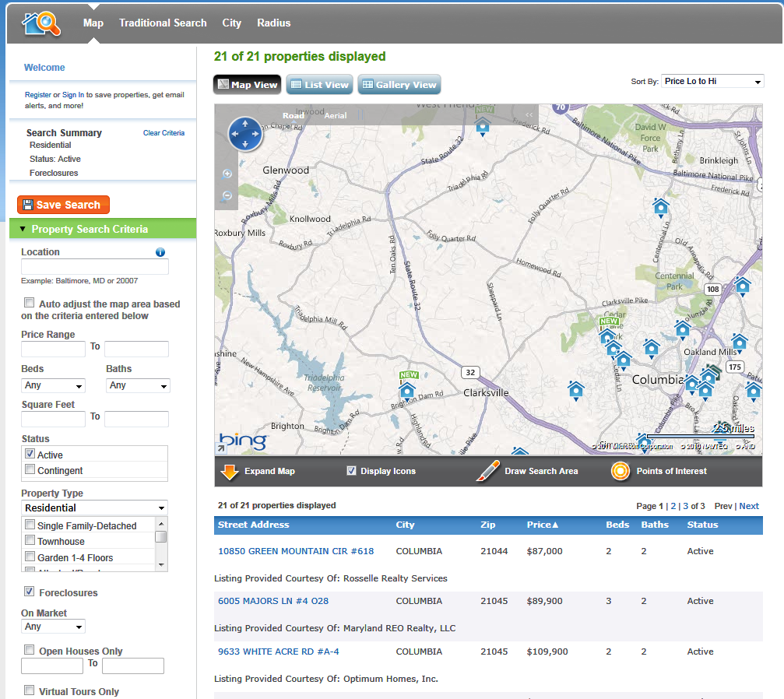
Task: Click the Save Search button
Action: coord(63,205)
